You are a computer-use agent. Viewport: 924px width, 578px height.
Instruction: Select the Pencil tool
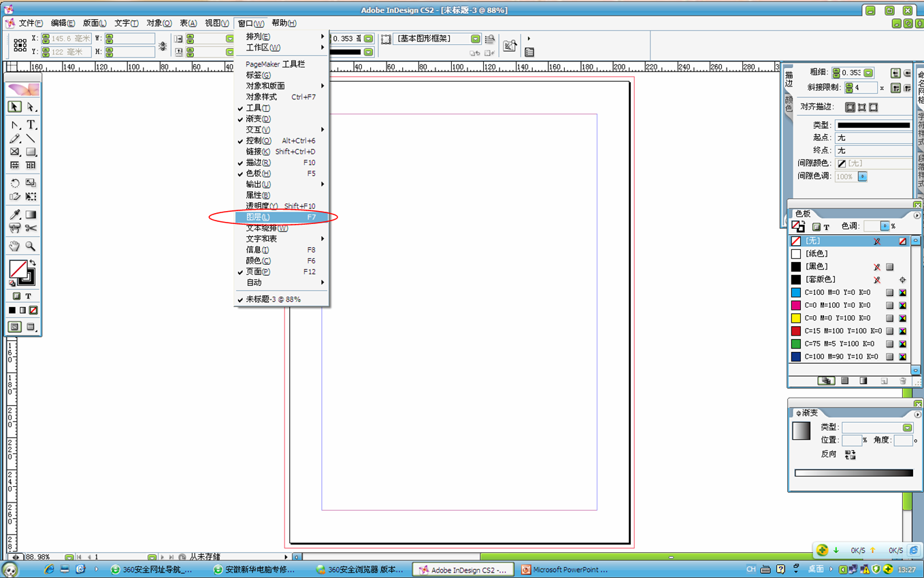[x=15, y=139]
